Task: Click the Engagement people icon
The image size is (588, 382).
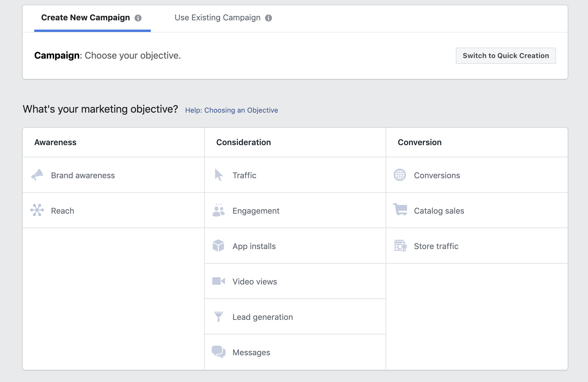Action: 219,210
